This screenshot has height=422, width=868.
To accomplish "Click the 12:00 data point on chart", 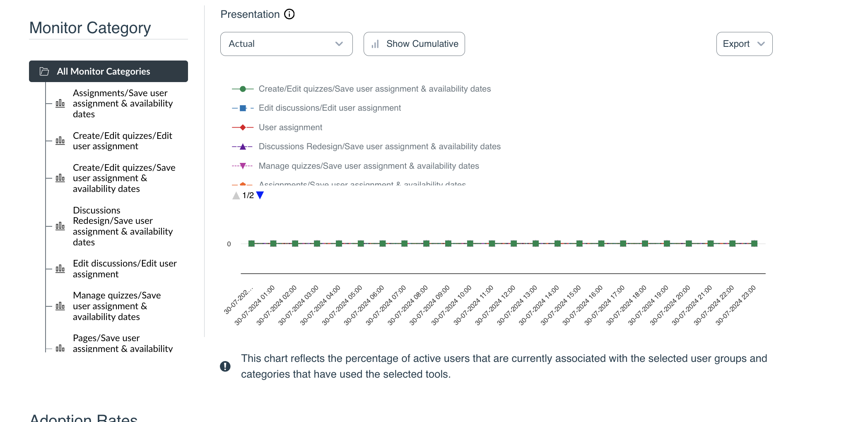I will (514, 244).
